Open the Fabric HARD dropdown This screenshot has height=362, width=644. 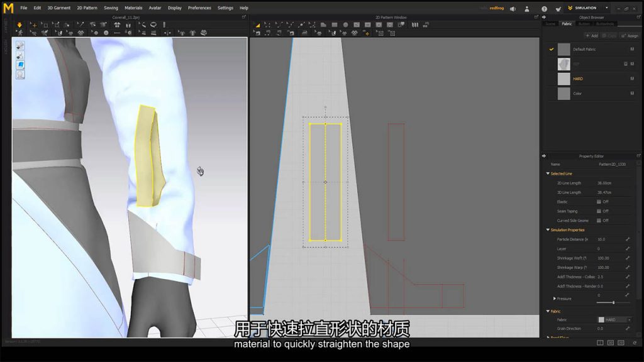point(614,320)
